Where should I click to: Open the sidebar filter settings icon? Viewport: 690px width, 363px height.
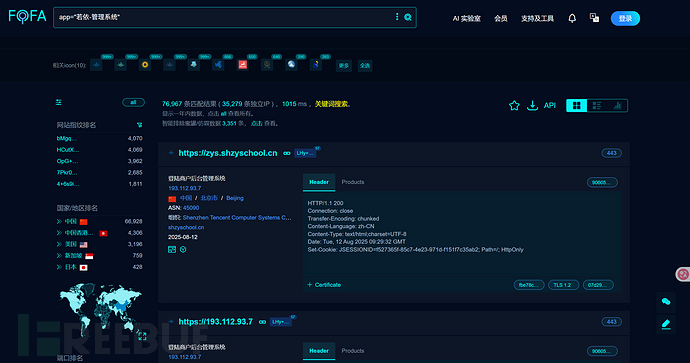tap(59, 103)
